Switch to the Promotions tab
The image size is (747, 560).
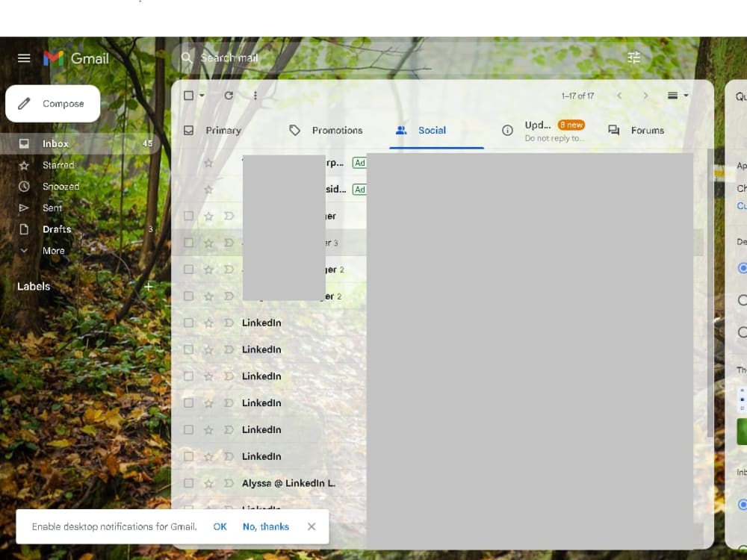338,131
